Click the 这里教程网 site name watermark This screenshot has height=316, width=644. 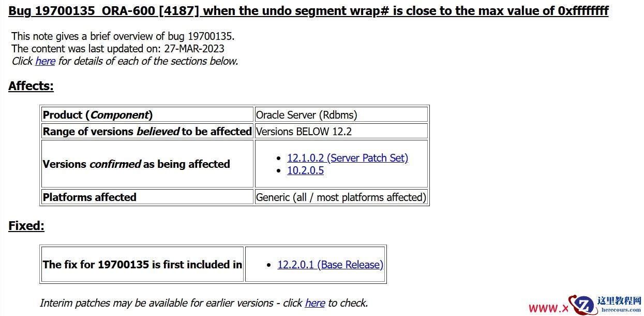619,301
